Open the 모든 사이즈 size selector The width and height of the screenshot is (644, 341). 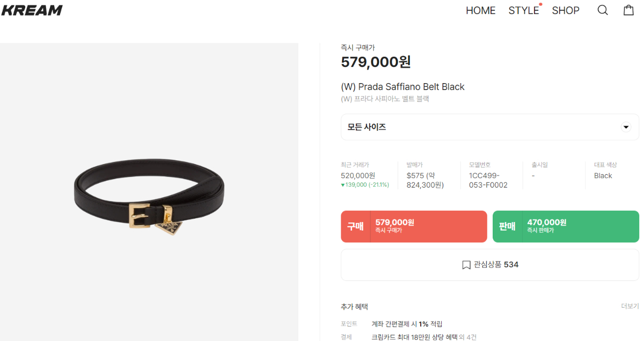490,127
